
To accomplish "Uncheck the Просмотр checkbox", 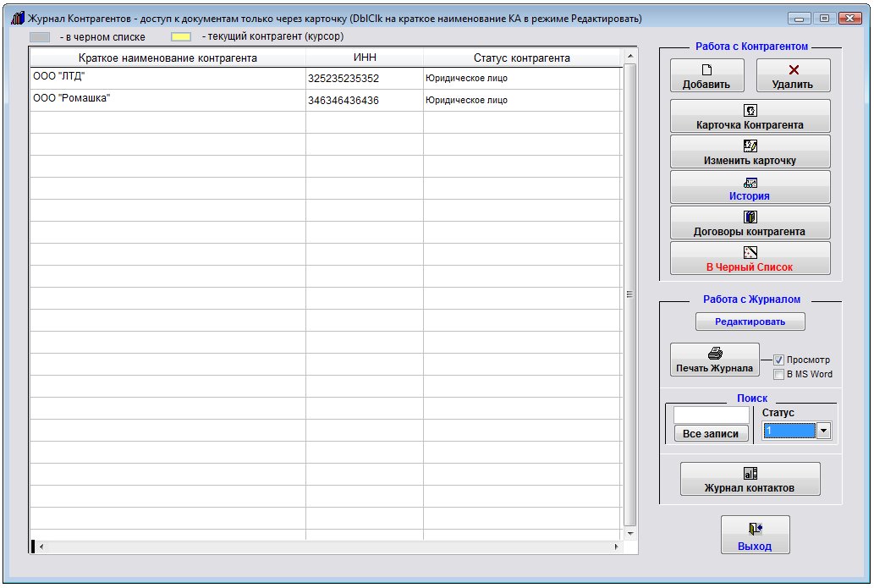I will [779, 360].
